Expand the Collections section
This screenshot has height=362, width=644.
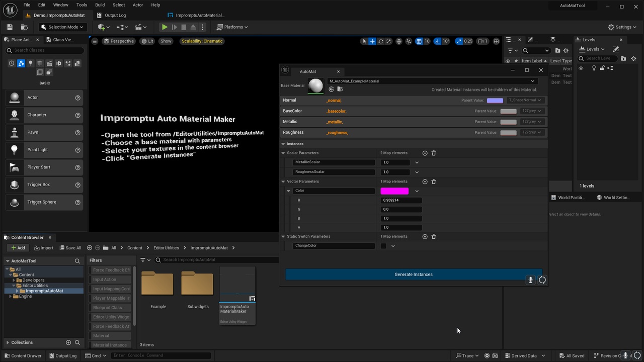tap(8, 342)
